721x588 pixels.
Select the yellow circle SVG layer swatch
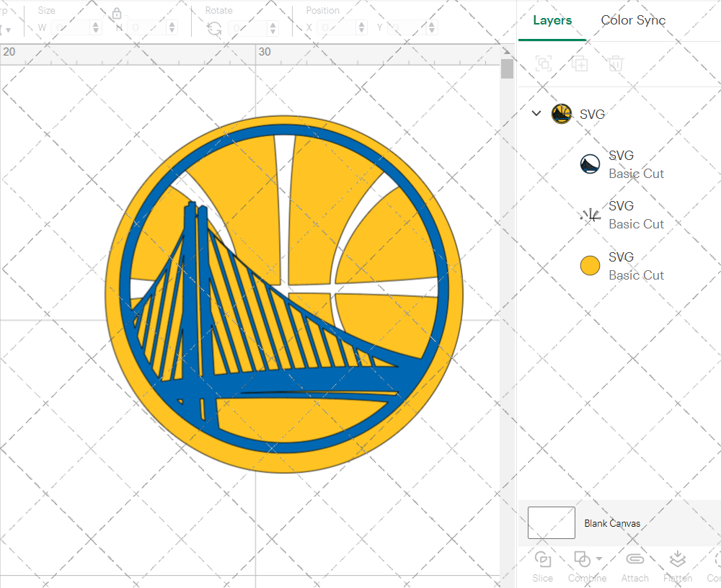pyautogui.click(x=590, y=266)
